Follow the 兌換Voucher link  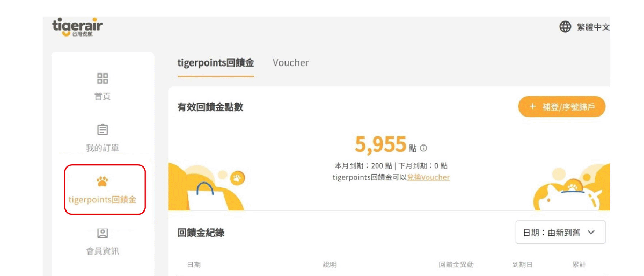tap(428, 177)
